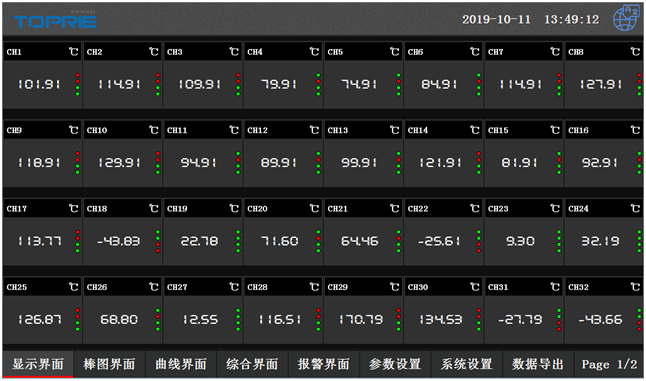The image size is (646, 381).
Task: Open the 参数设置 tab
Action: [x=395, y=364]
